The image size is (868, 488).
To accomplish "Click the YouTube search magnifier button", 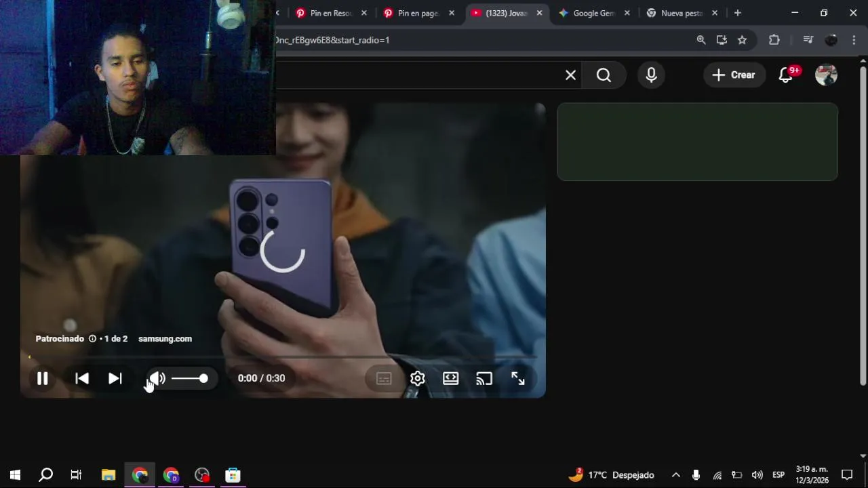I will click(x=604, y=75).
